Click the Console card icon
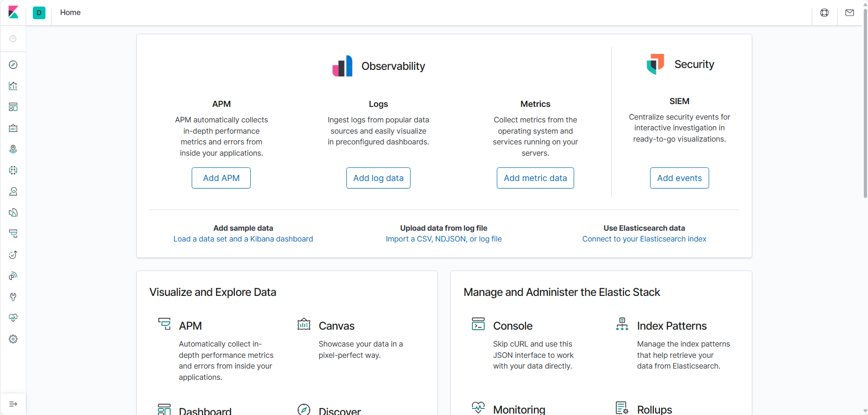Viewport: 868px width, 415px height. (479, 324)
